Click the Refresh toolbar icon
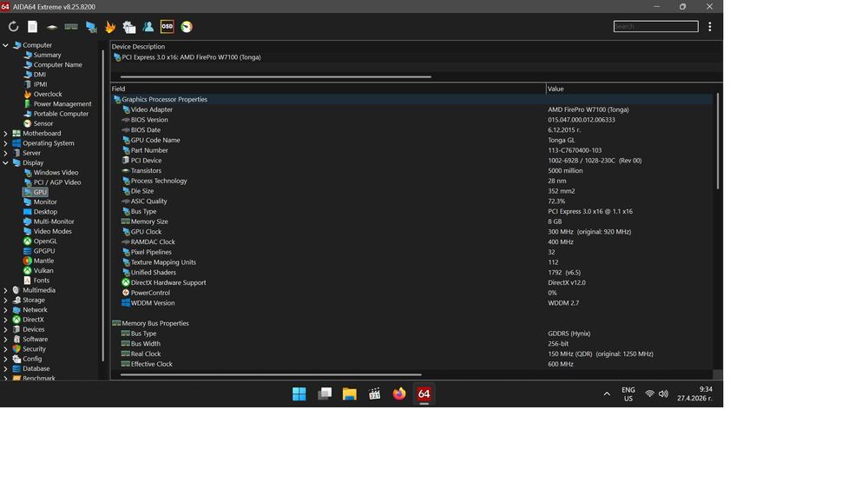 13,27
